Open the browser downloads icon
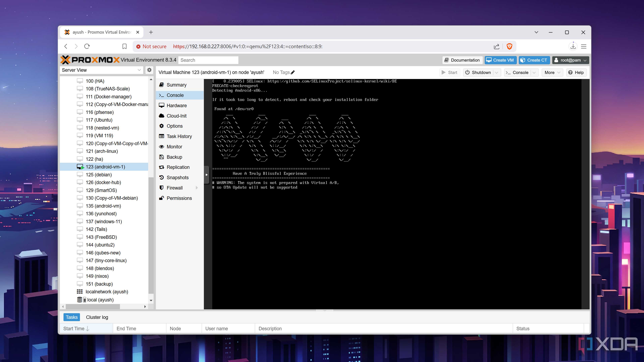Screen dimensions: 644x362 (x=573, y=46)
